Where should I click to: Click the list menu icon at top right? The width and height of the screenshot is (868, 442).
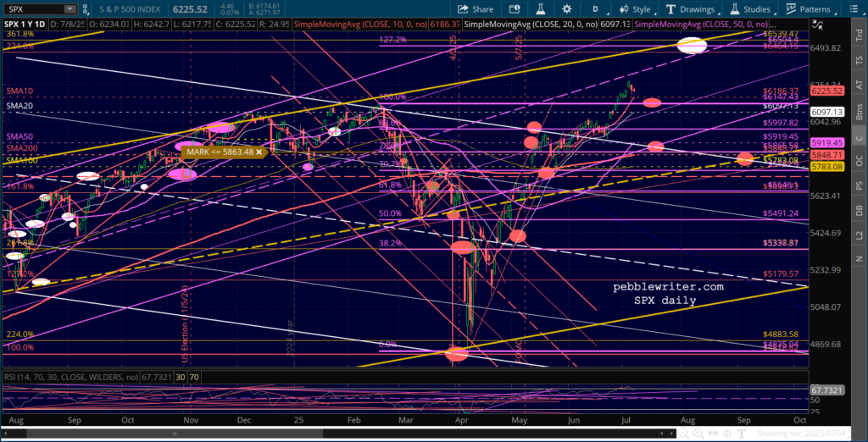point(854,9)
